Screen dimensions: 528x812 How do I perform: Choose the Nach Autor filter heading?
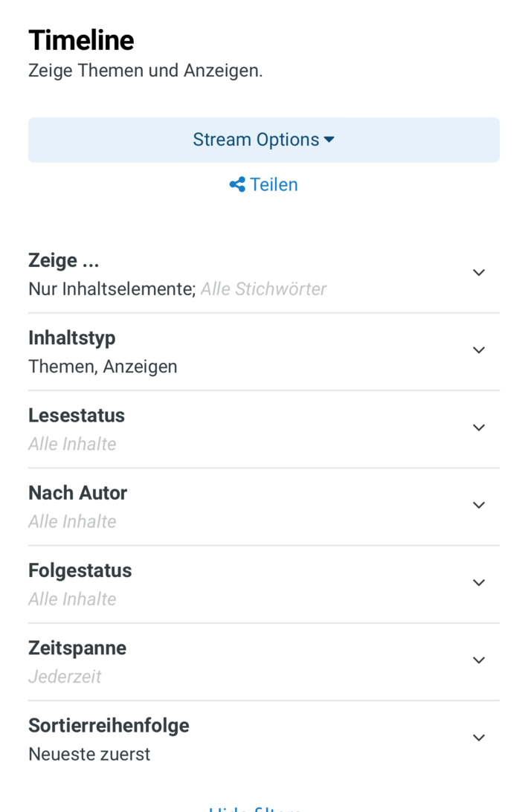78,493
